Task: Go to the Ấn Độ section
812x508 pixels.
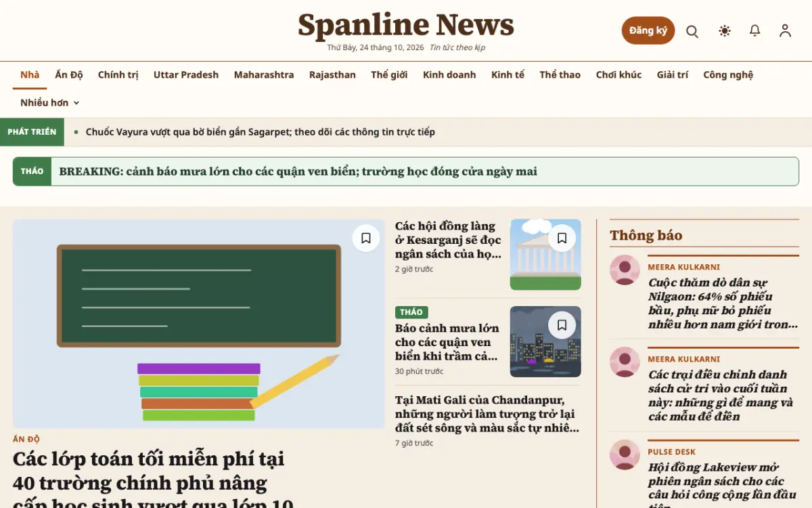Action: tap(69, 75)
